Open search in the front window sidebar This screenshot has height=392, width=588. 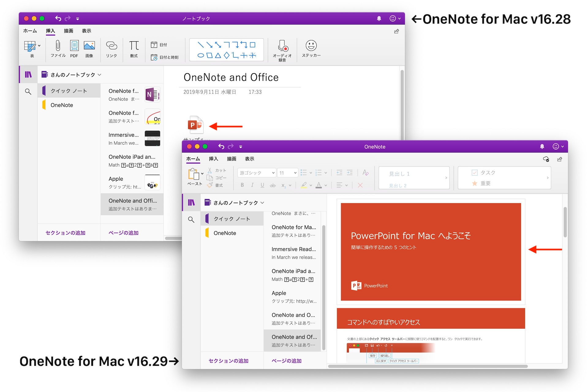pyautogui.click(x=191, y=220)
